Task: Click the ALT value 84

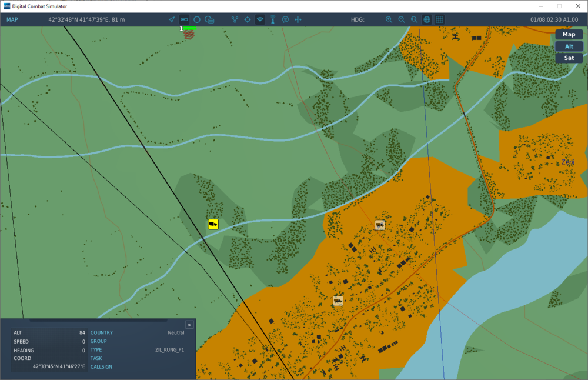Action: [82, 333]
